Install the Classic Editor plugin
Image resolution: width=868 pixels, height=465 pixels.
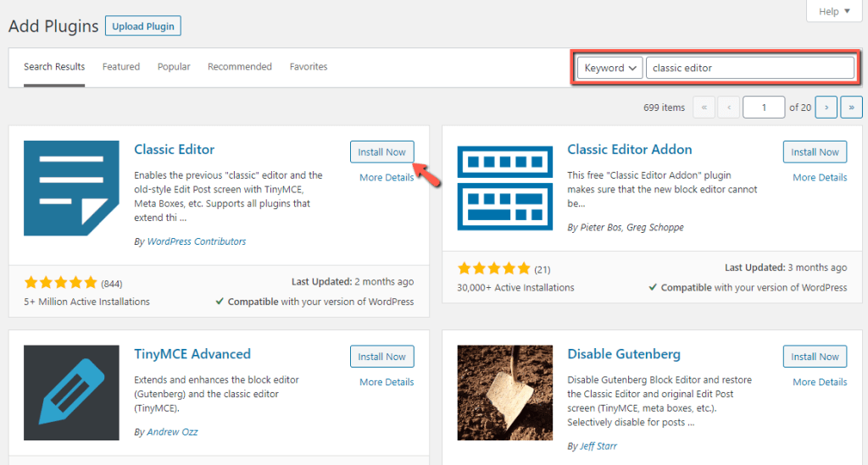(382, 152)
